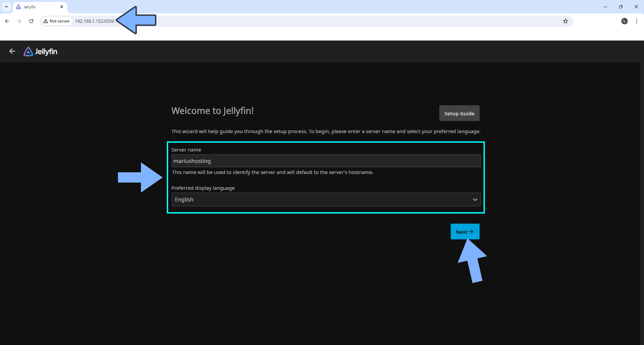Open the Chrome profile avatar
644x345 pixels.
pos(625,21)
